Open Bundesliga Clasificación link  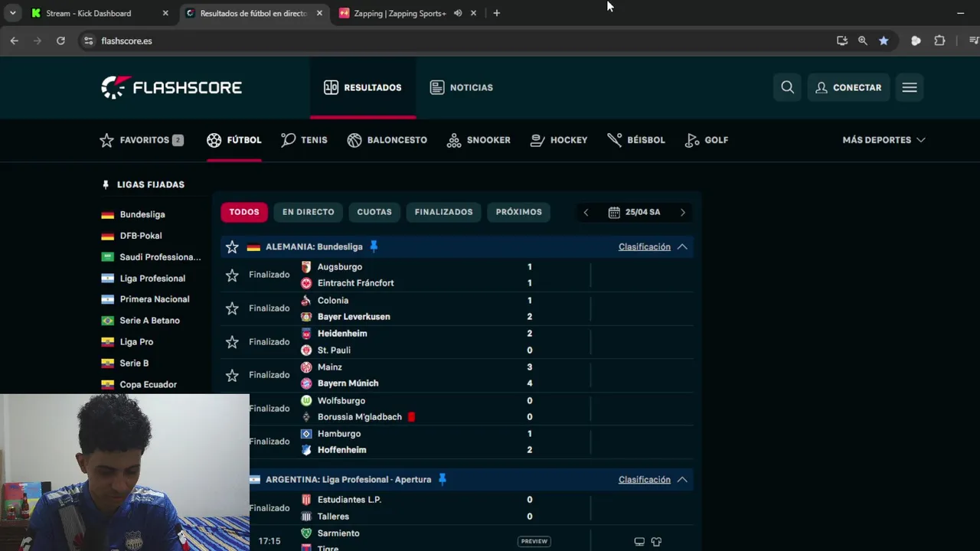[645, 246]
